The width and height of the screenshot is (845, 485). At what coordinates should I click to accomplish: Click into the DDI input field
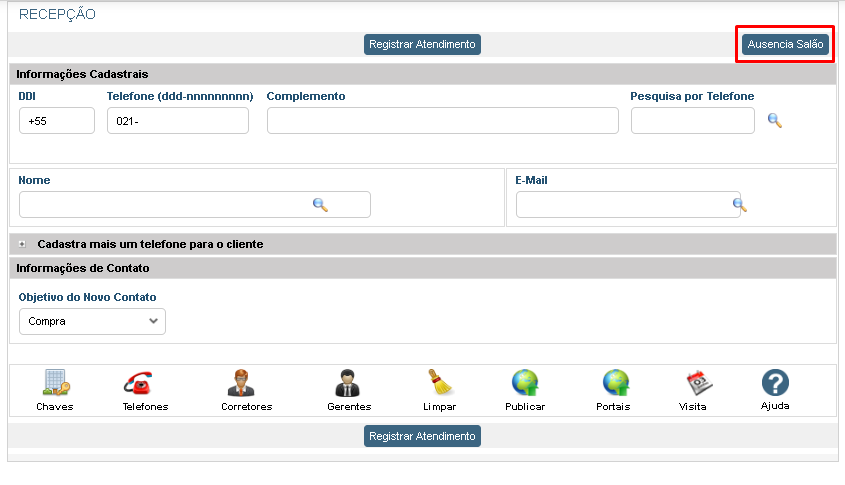tap(56, 121)
